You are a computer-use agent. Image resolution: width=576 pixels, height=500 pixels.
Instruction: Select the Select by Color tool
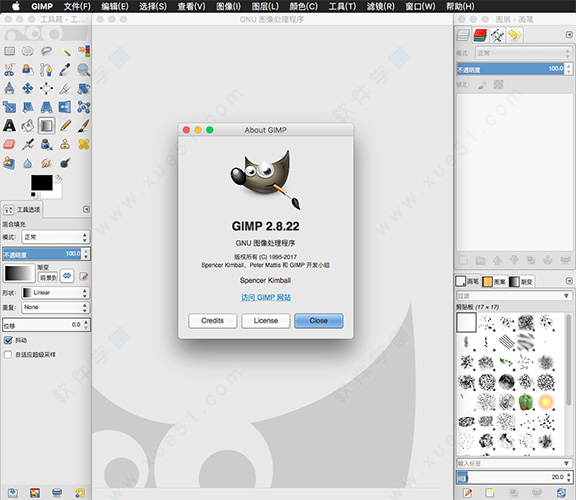tap(84, 51)
